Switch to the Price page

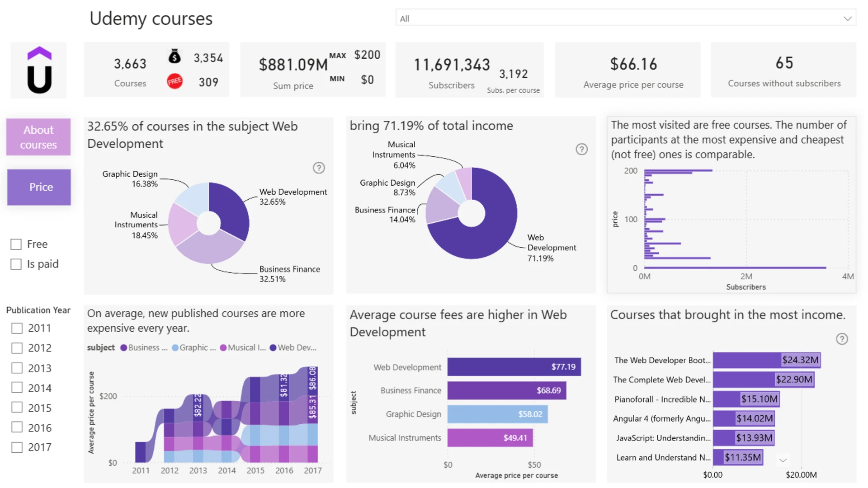pyautogui.click(x=39, y=187)
